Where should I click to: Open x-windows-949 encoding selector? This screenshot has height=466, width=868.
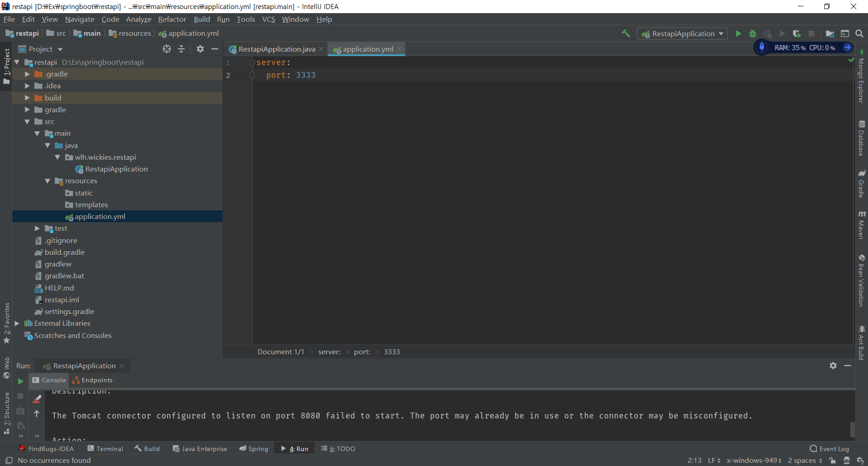click(754, 461)
